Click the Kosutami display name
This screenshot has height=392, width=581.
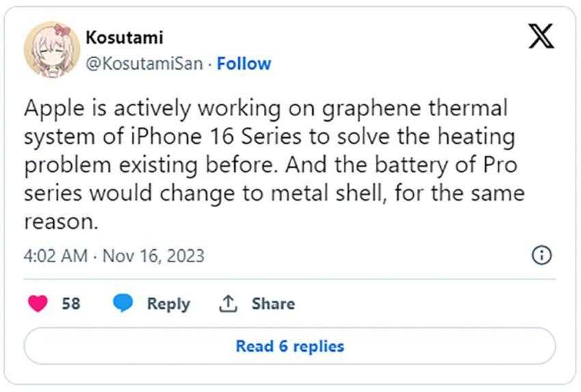[124, 37]
